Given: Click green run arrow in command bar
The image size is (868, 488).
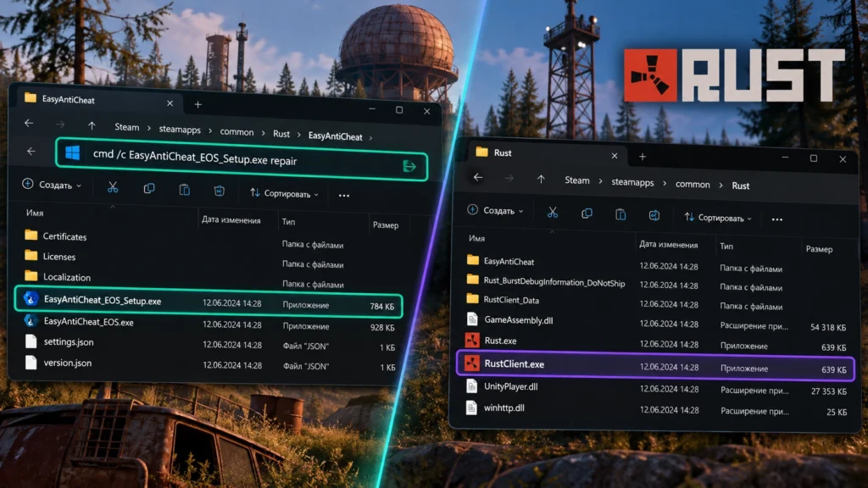Looking at the screenshot, I should 409,166.
